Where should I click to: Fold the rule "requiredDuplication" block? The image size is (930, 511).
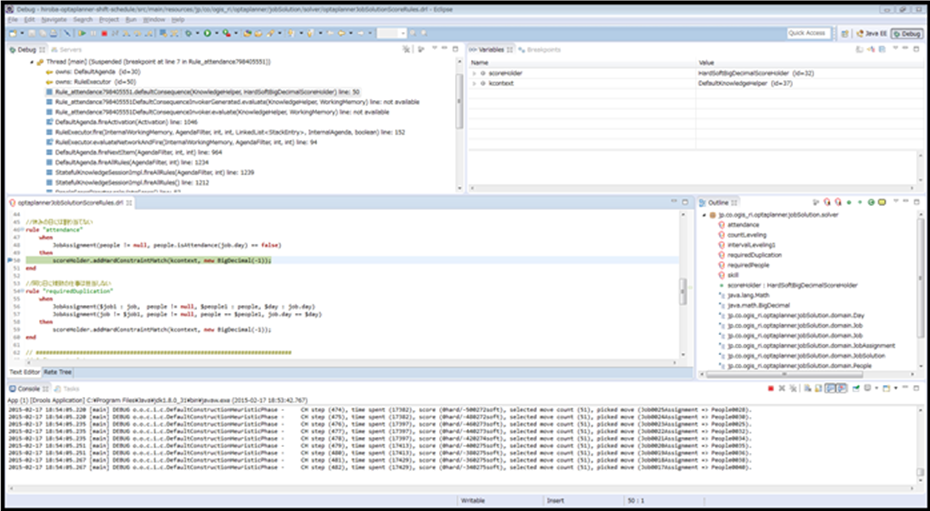tap(23, 291)
